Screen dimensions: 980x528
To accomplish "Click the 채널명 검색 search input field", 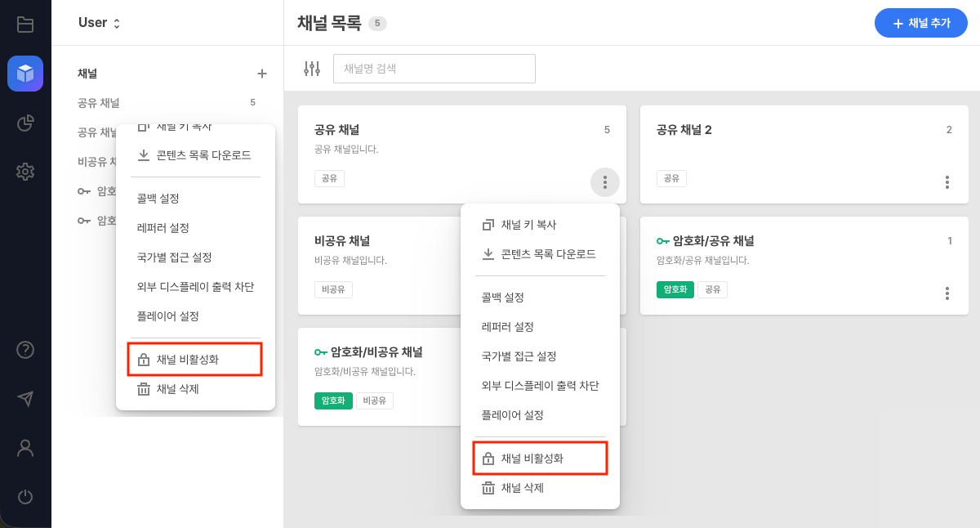I will (x=434, y=69).
